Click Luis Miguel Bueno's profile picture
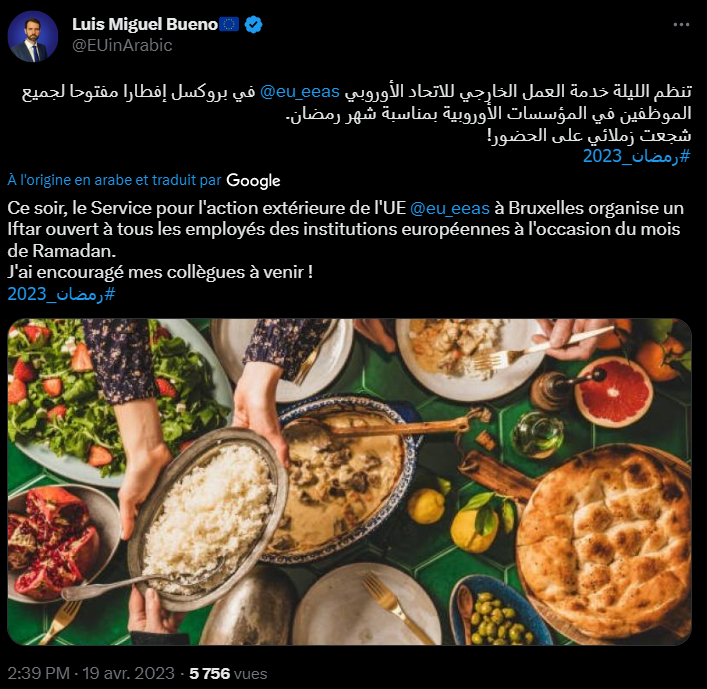 pos(33,37)
